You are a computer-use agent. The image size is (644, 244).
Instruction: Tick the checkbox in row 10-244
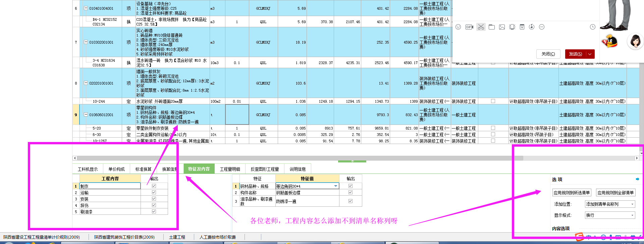click(x=493, y=101)
